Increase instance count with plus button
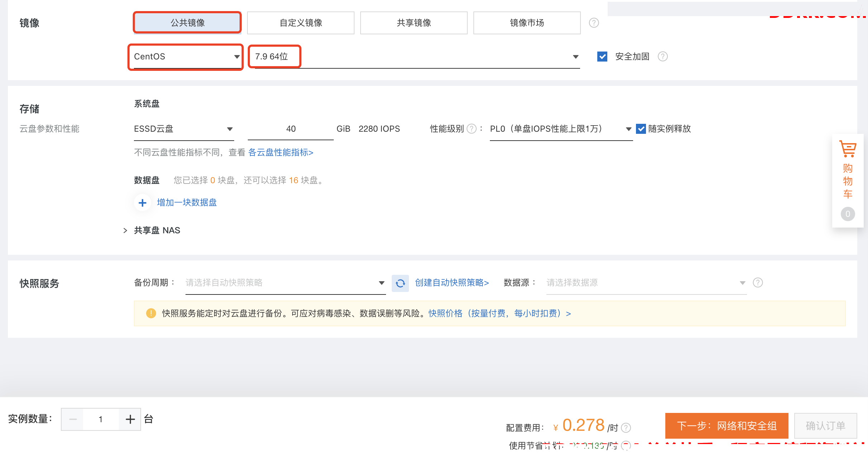 (130, 419)
